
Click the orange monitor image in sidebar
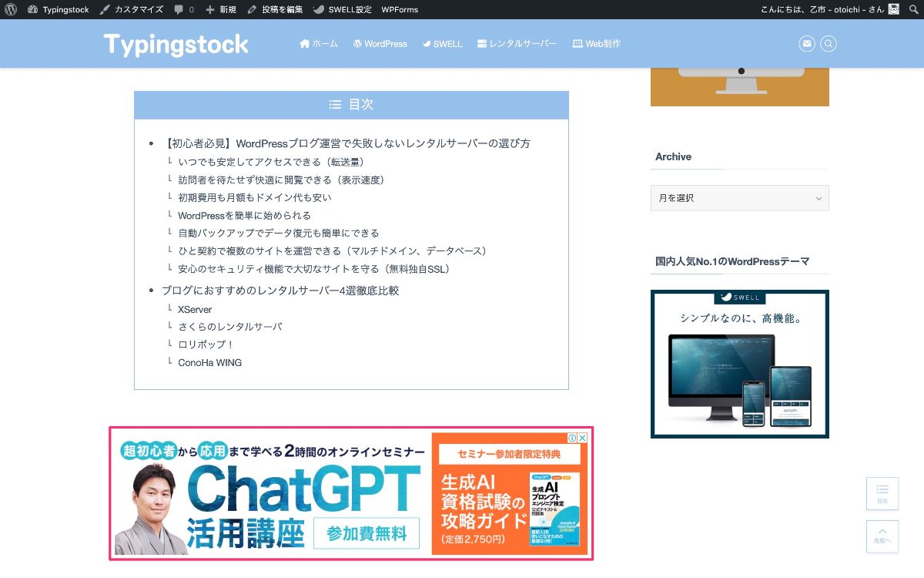(x=740, y=86)
